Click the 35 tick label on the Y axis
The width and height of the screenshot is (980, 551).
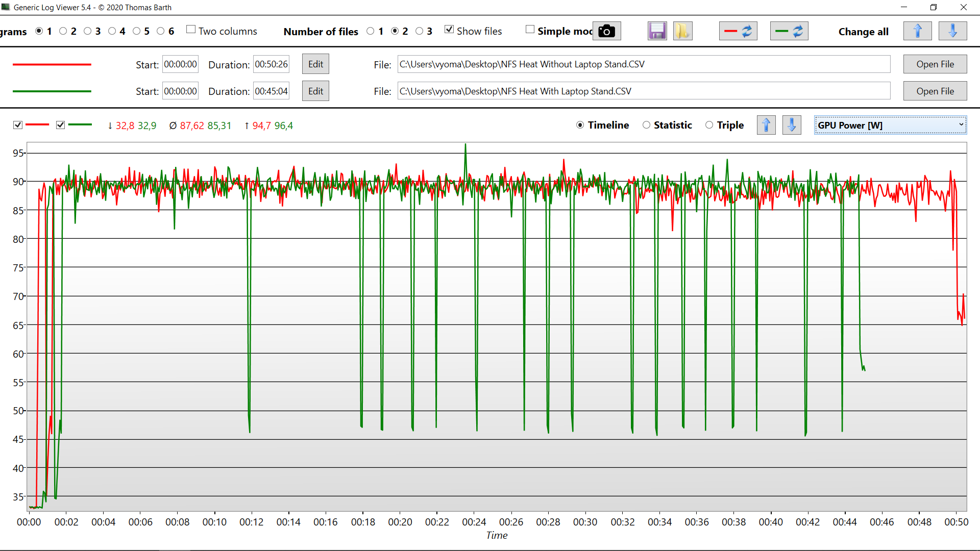[x=18, y=497]
